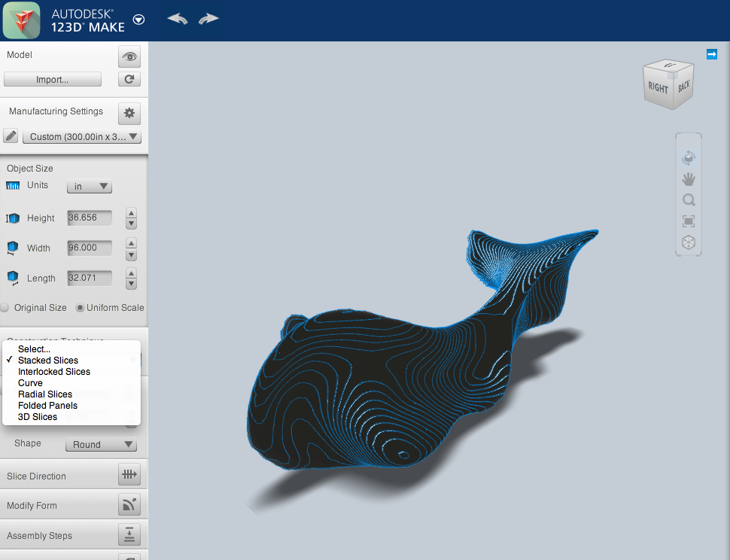The height and width of the screenshot is (560, 730).
Task: Decrease Length with down arrow
Action: pos(131,284)
